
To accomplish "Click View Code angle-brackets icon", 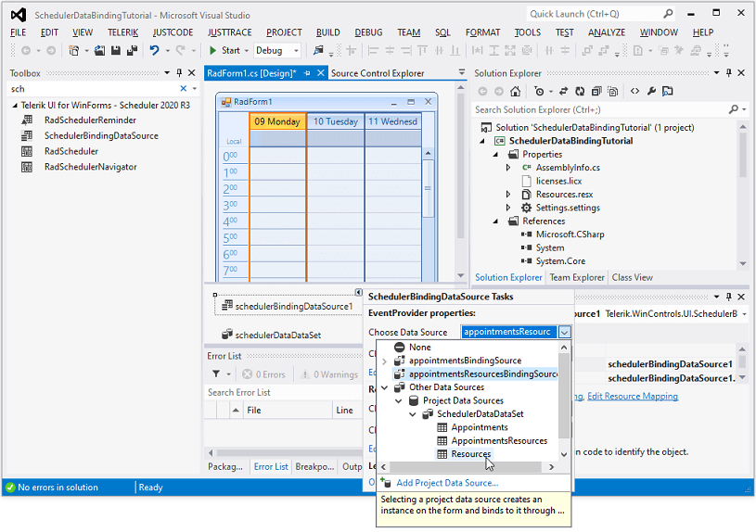I will [635, 91].
